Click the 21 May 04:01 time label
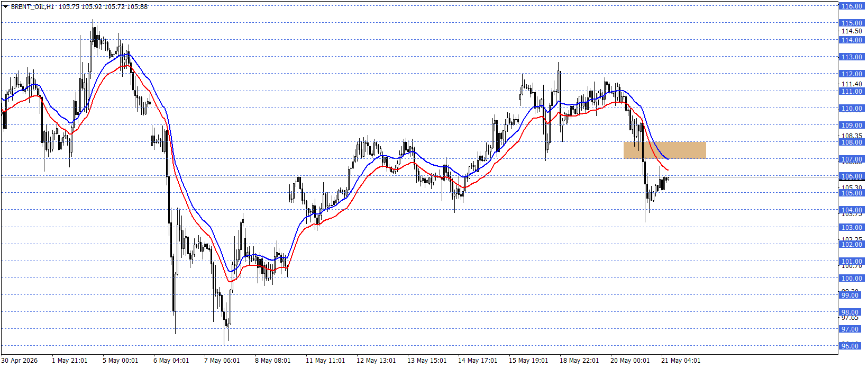868x367 pixels. click(681, 361)
